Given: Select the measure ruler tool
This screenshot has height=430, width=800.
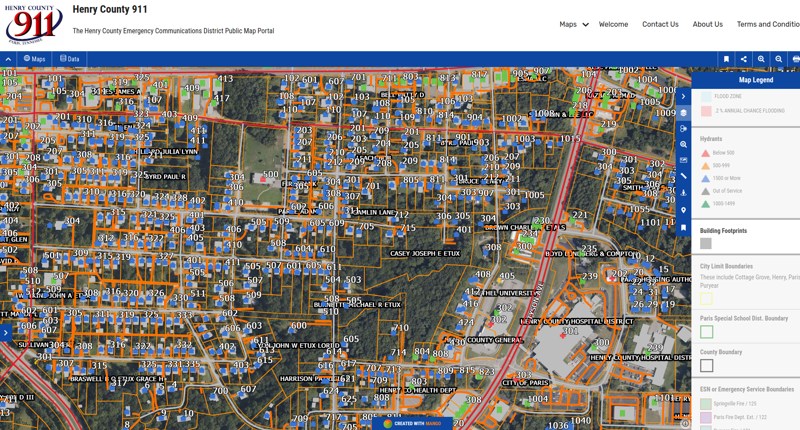Looking at the screenshot, I should tap(683, 176).
